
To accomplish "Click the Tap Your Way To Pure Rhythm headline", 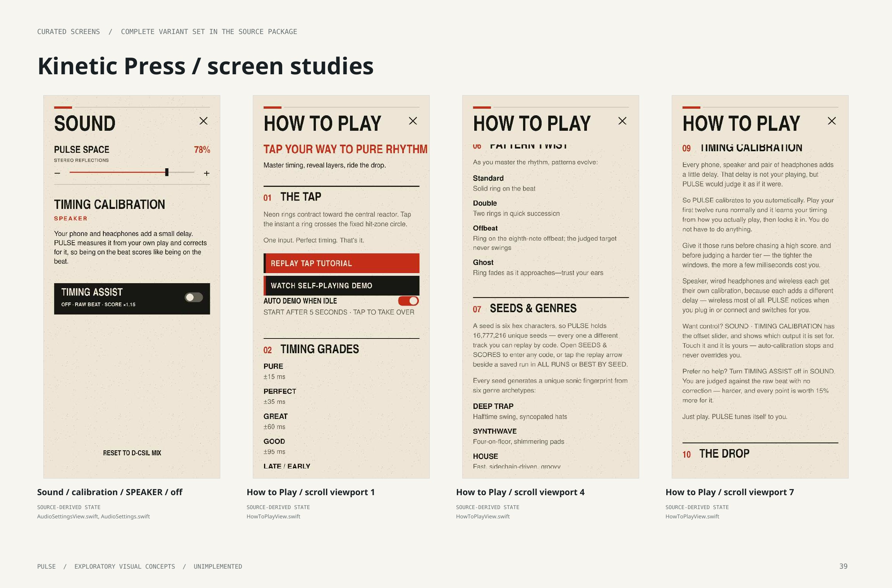I will point(345,149).
